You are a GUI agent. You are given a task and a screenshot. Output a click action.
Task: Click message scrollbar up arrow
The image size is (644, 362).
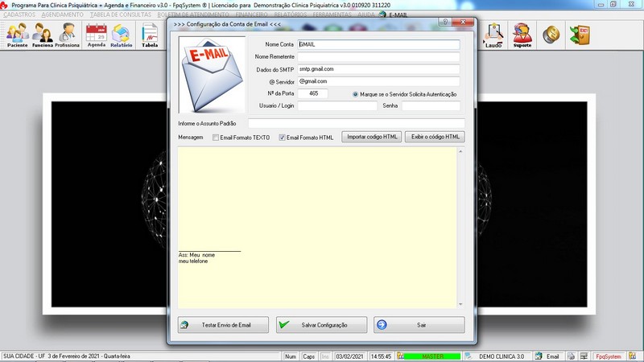[460, 151]
